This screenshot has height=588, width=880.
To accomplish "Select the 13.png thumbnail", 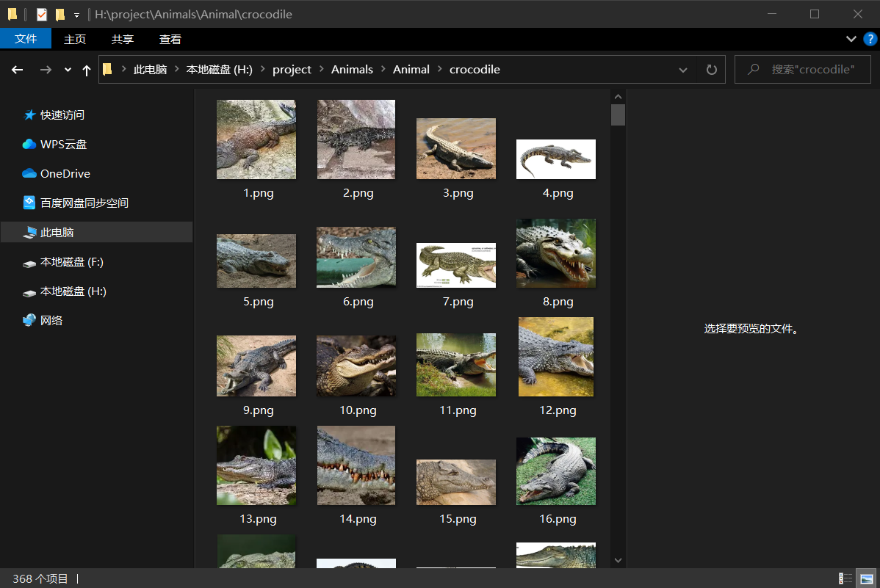I will (256, 465).
